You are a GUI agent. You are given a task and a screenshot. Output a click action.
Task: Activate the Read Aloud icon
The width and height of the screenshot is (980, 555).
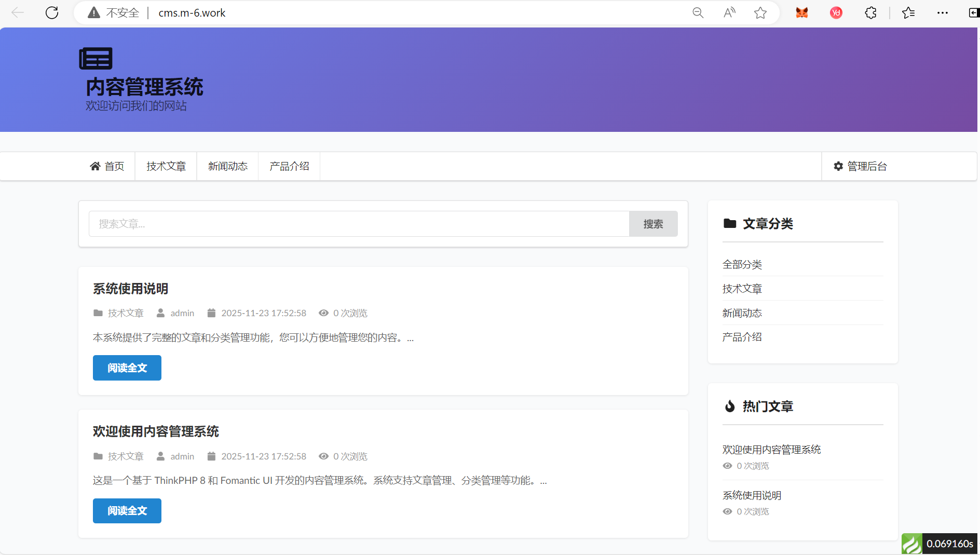(729, 12)
